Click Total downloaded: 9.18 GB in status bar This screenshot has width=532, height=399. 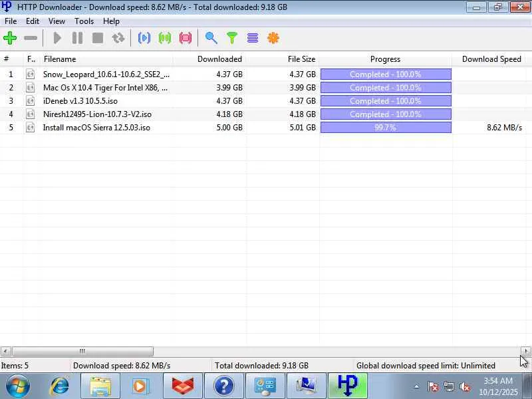(x=261, y=366)
